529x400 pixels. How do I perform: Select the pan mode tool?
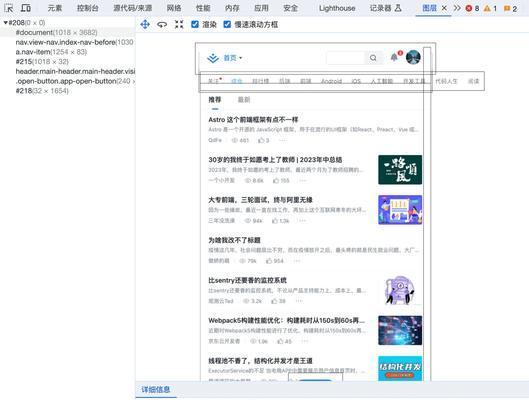tap(145, 24)
